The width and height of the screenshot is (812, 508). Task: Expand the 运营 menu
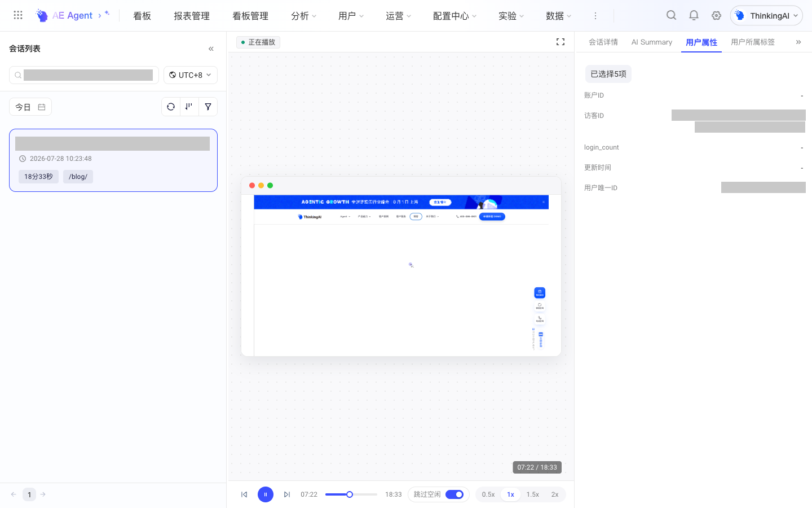[x=399, y=16]
